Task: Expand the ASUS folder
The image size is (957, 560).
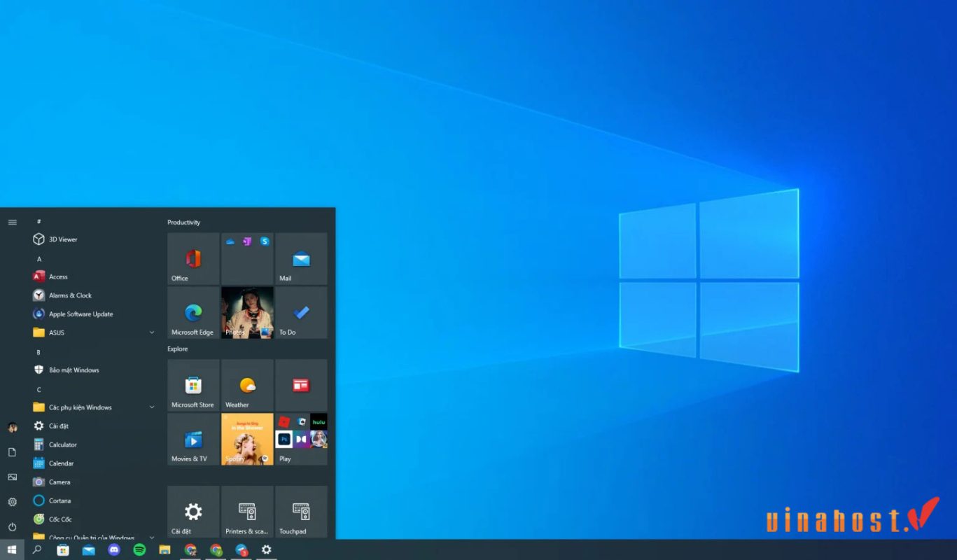Action: [x=151, y=332]
